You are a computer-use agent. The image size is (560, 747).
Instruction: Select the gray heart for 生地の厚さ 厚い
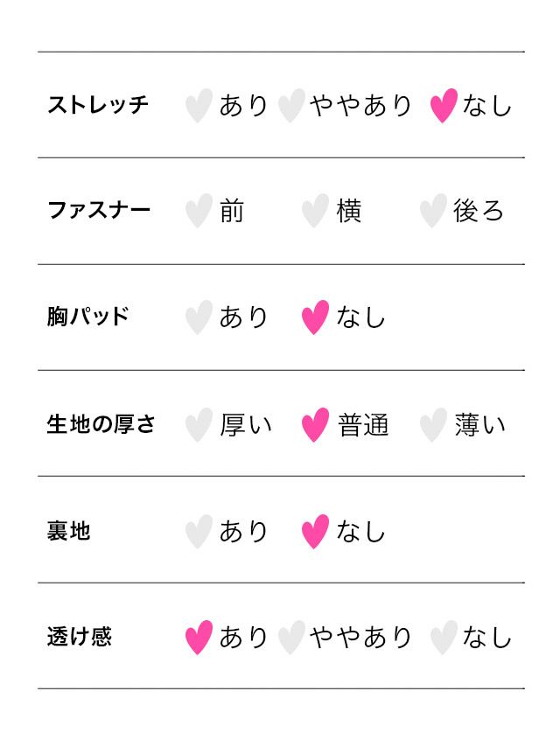pyautogui.click(x=199, y=425)
